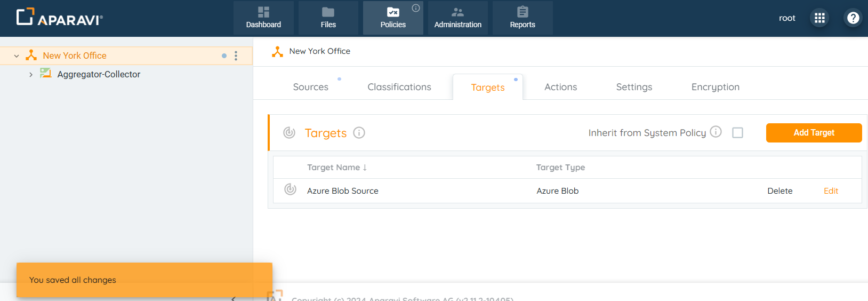Open the Dashboard view
Screen dimensions: 868x301
263,18
